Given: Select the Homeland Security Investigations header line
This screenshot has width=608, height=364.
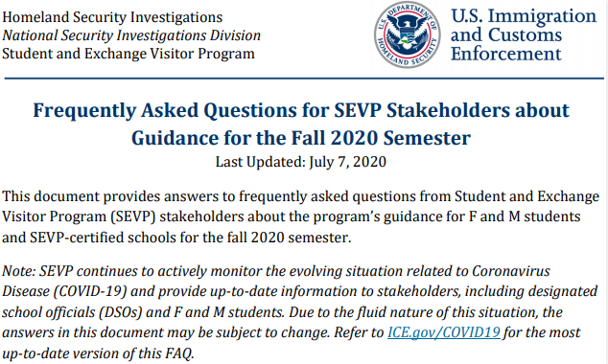Looking at the screenshot, I should coord(112,17).
